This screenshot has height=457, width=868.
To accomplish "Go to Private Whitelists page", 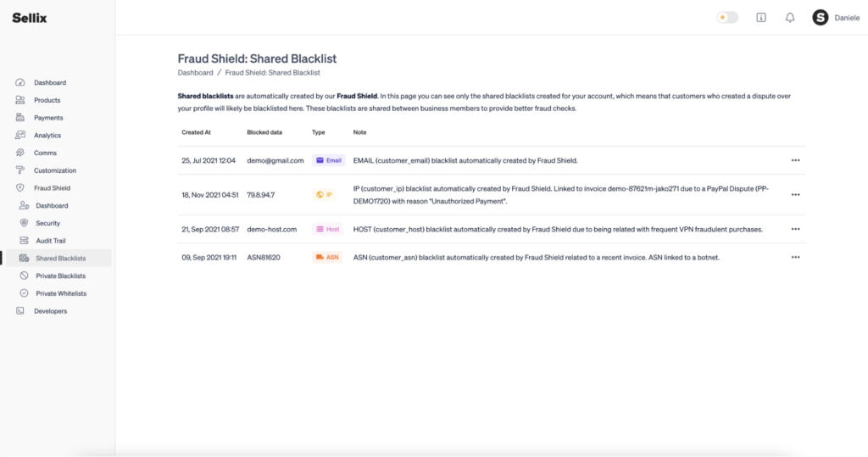I will (61, 293).
